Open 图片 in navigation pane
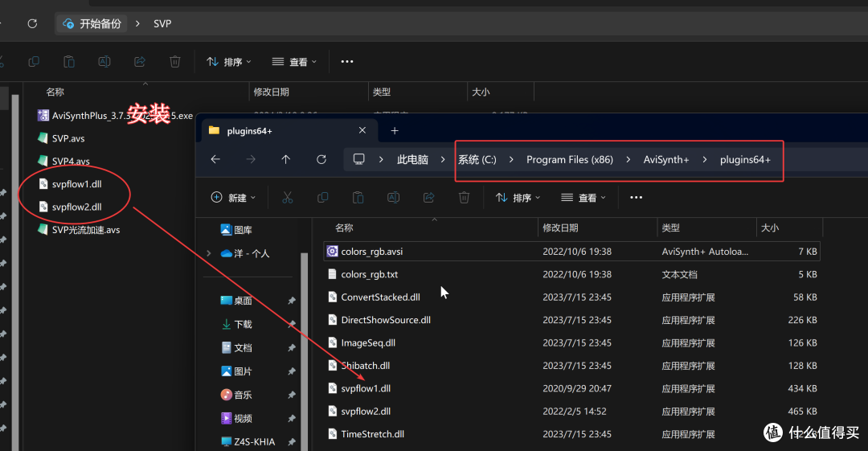 coord(236,371)
